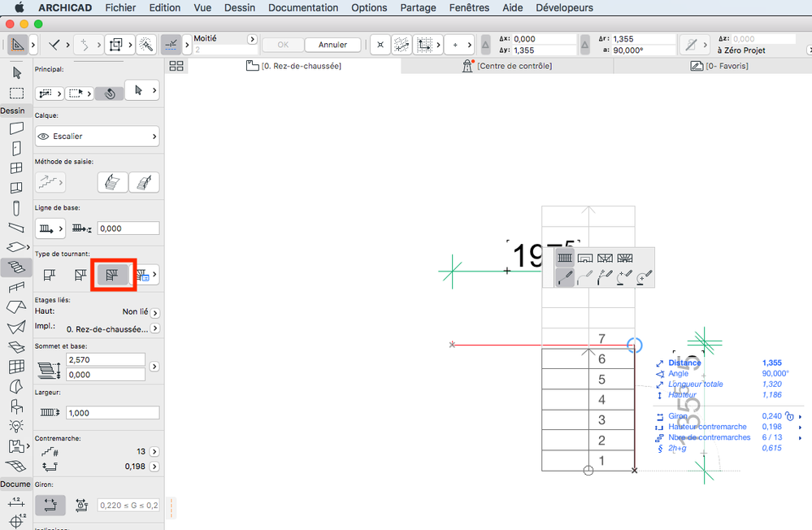Image resolution: width=812 pixels, height=530 pixels.
Task: Click the Magic Wand icon in the toolbar
Action: click(x=145, y=45)
